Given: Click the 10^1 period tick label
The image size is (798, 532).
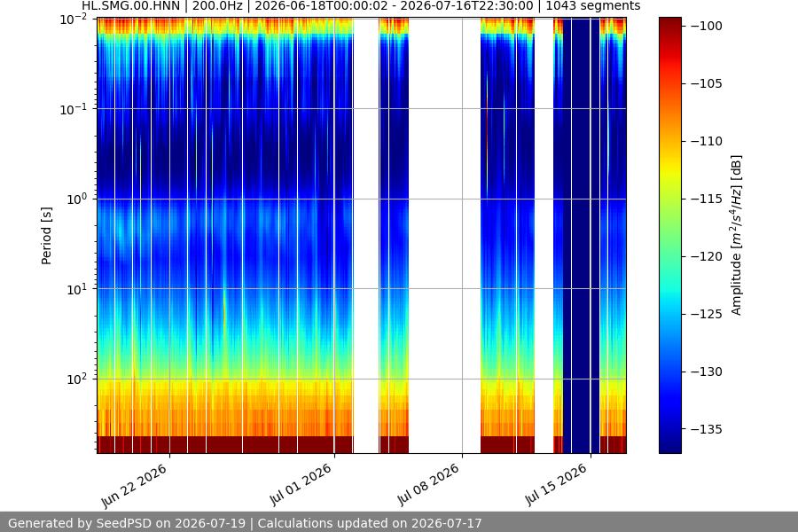Looking at the screenshot, I should click(x=76, y=289).
